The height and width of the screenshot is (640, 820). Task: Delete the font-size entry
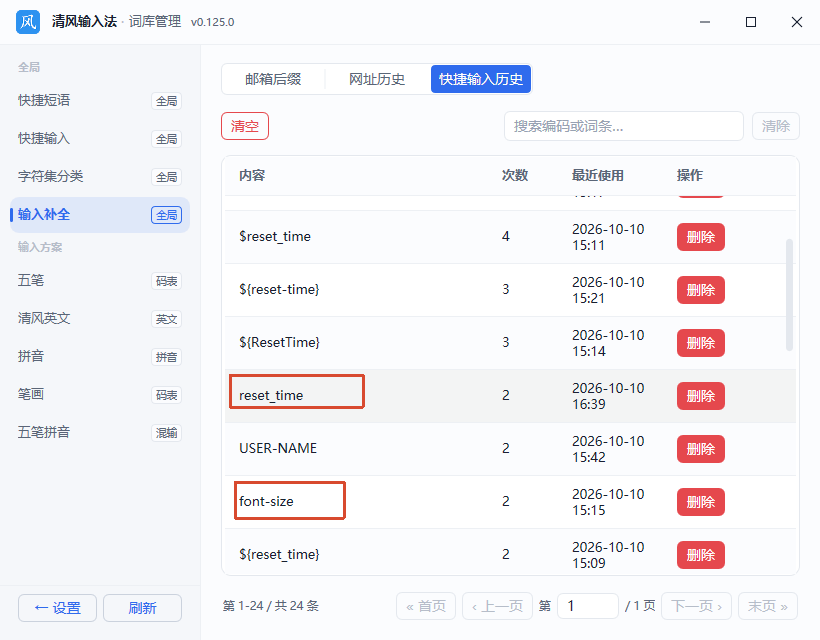click(701, 502)
